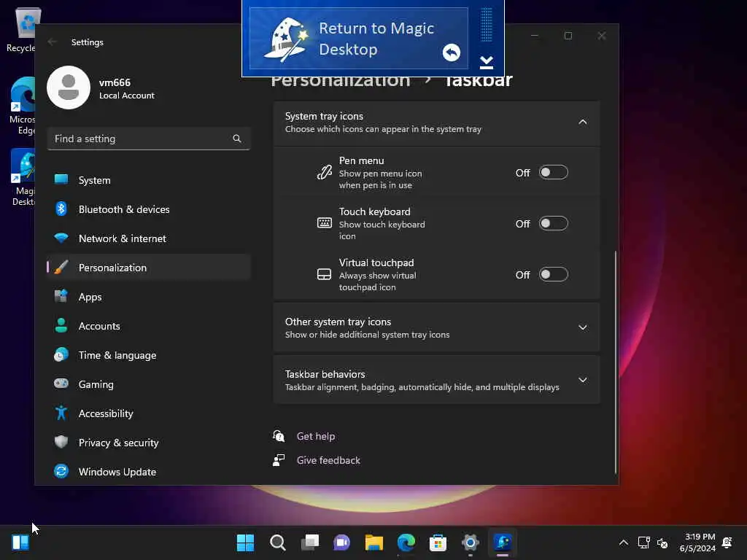Open Microsoft Store from taskbar

coord(438,542)
